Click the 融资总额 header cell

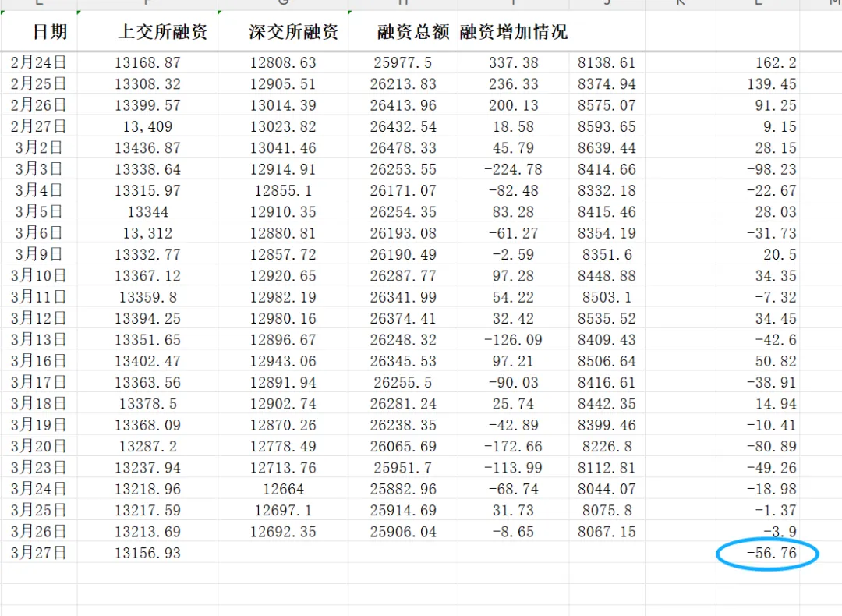point(402,32)
